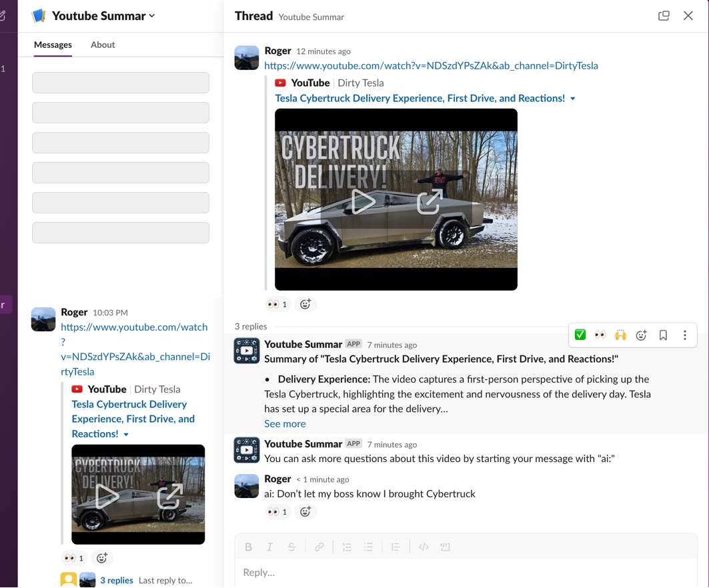Toggle the eyes reaction under the thread video
The height and width of the screenshot is (588, 709).
pos(277,304)
